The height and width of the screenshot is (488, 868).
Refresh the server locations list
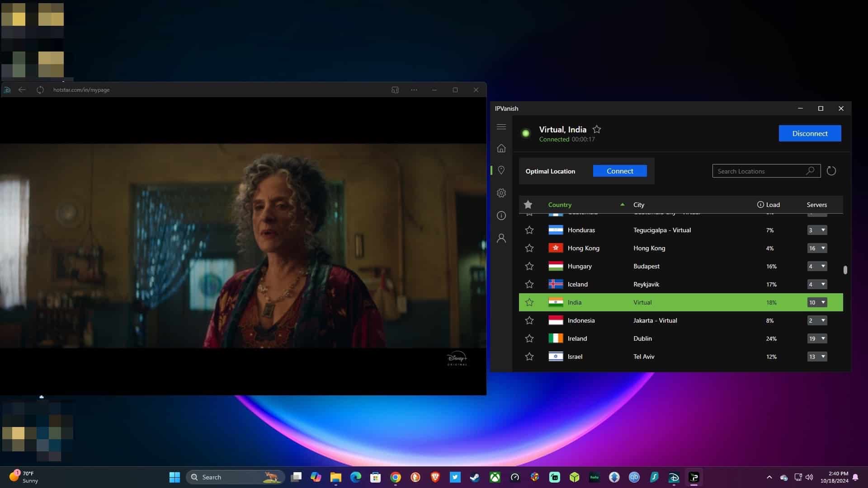831,171
